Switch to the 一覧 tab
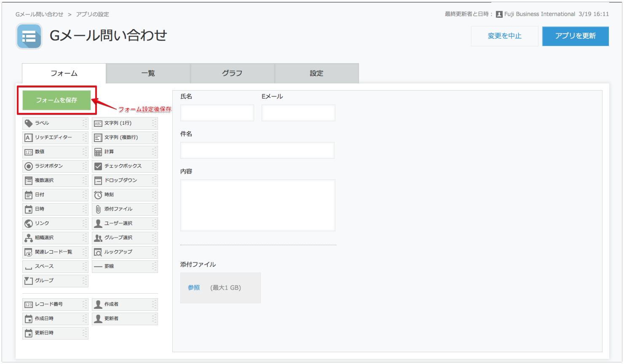 (148, 73)
